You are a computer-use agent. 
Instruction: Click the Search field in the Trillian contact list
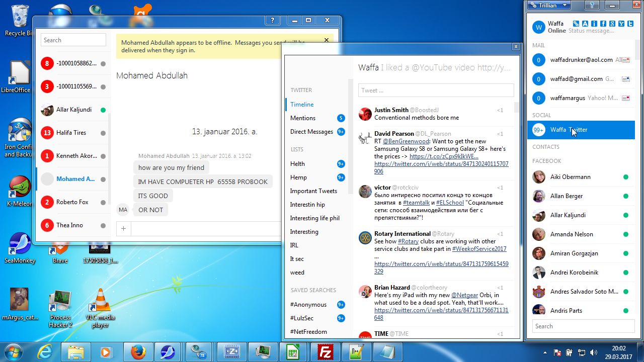(584, 326)
